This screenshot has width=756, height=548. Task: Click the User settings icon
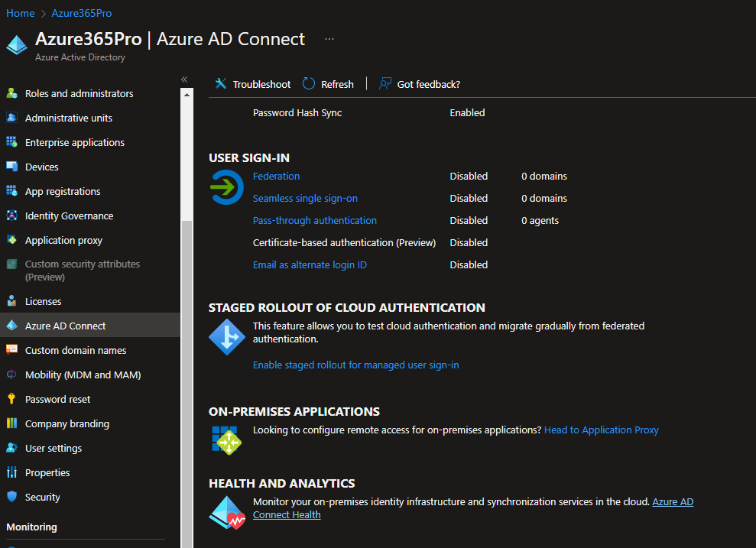(x=12, y=448)
